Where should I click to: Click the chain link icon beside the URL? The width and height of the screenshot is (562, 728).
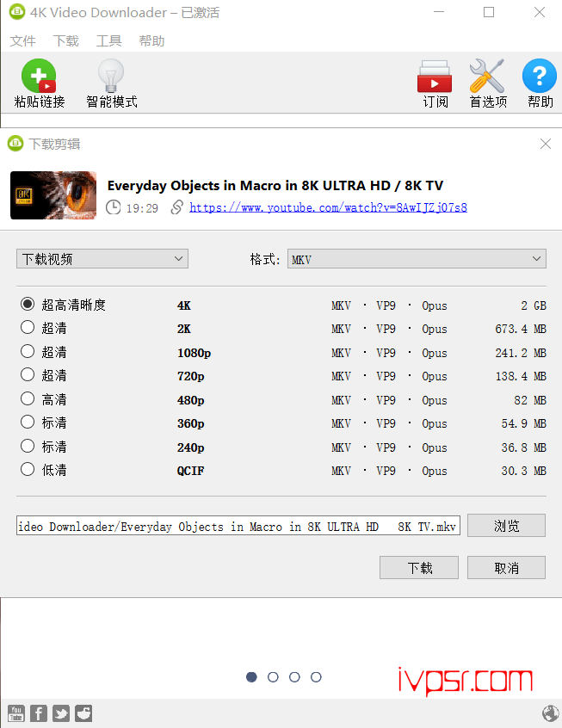176,207
